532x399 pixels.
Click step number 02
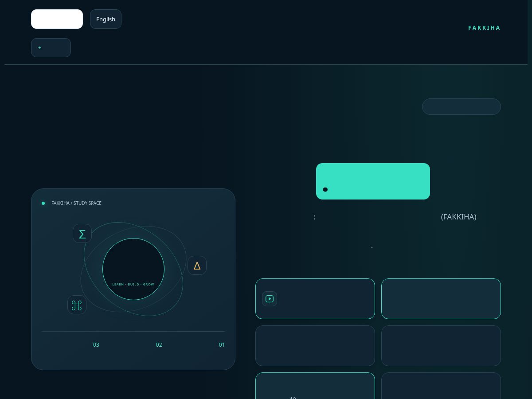point(159,345)
